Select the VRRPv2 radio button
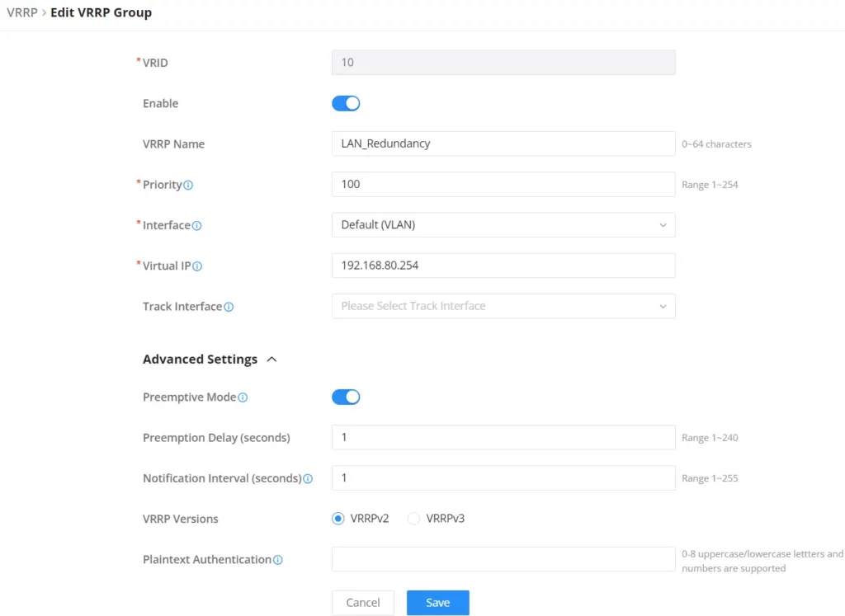Image resolution: width=845 pixels, height=616 pixels. click(x=338, y=519)
